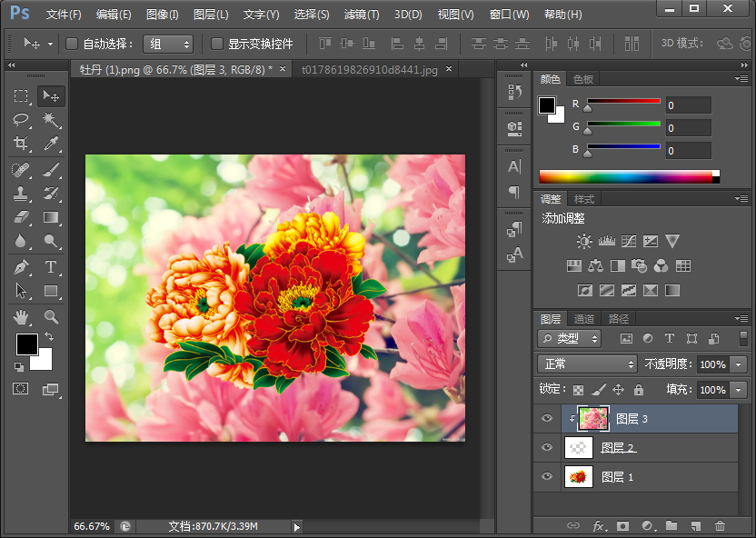The height and width of the screenshot is (538, 756).
Task: Select the Zoom tool in toolbox
Action: 51,317
